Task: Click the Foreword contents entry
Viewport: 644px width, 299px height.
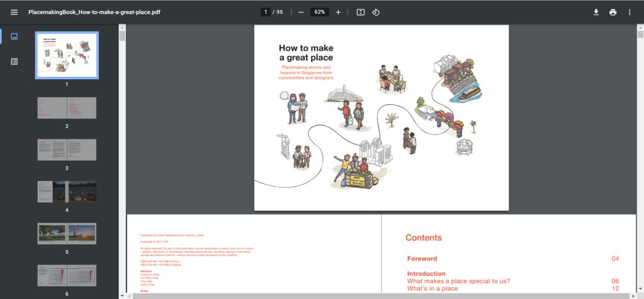Action: pos(422,258)
